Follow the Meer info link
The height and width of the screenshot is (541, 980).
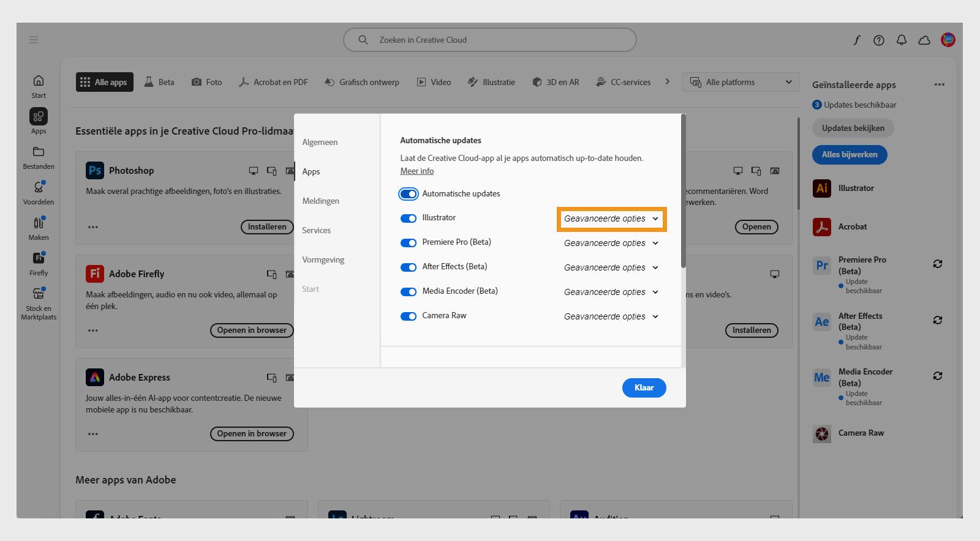(417, 171)
